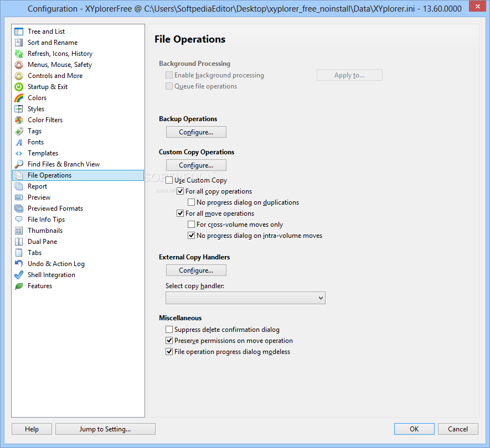This screenshot has width=490, height=448.
Task: Open the Select copy handler dropdown
Action: click(245, 298)
